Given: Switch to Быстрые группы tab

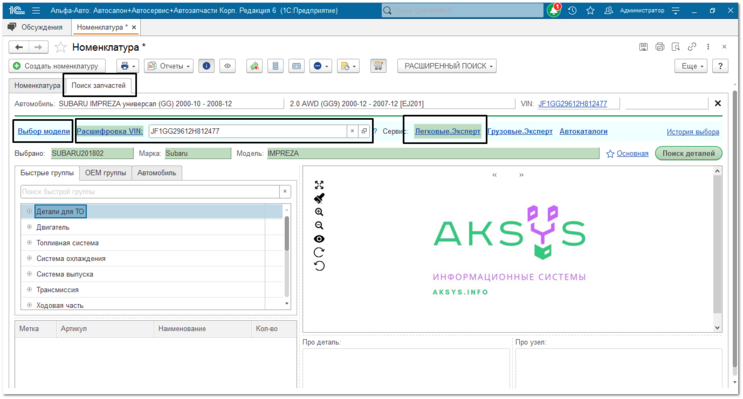Looking at the screenshot, I should click(x=47, y=173).
